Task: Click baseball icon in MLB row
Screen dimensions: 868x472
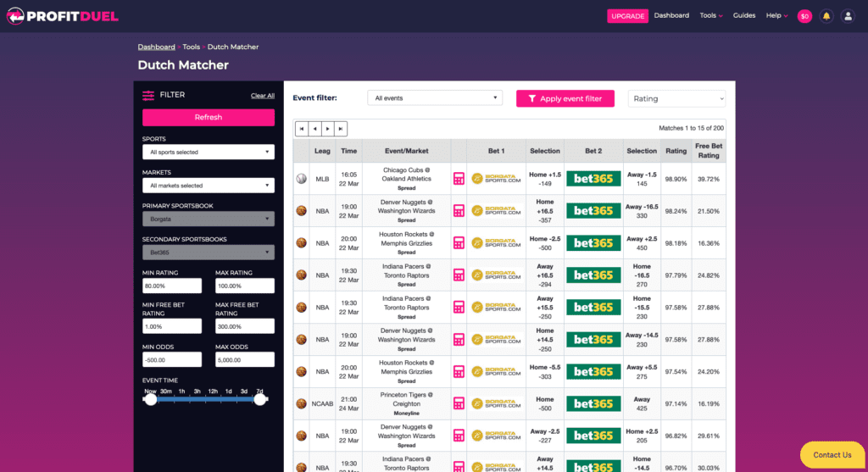Action: click(x=301, y=179)
